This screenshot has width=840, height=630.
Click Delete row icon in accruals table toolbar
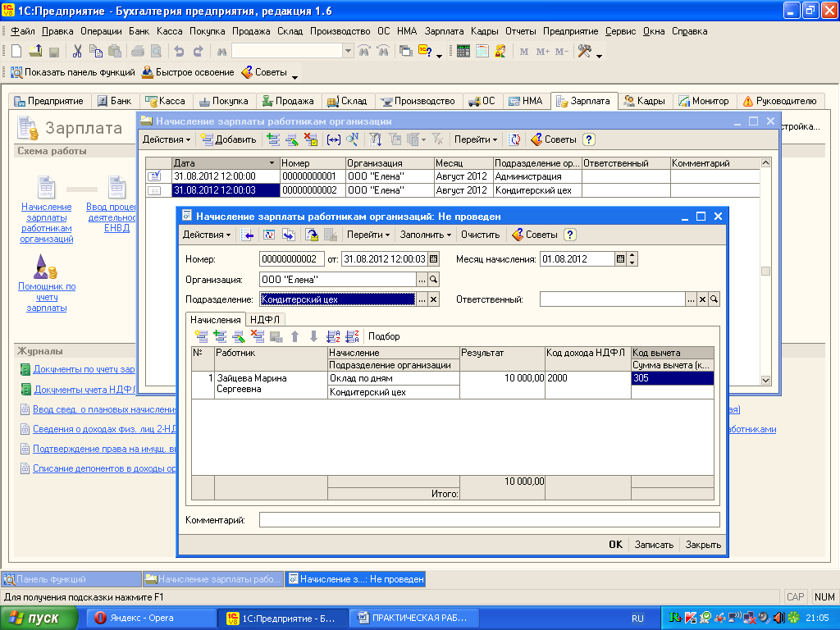258,336
